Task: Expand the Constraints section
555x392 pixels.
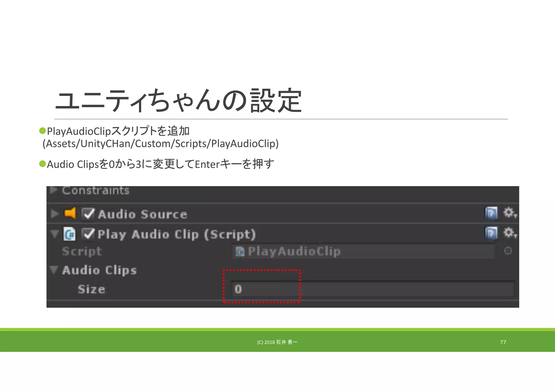Action: [54, 190]
